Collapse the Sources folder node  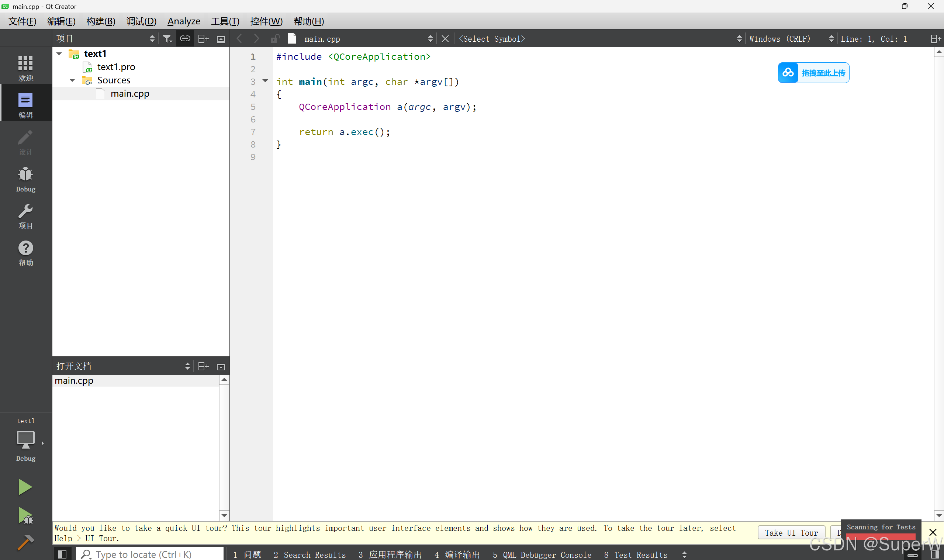72,80
